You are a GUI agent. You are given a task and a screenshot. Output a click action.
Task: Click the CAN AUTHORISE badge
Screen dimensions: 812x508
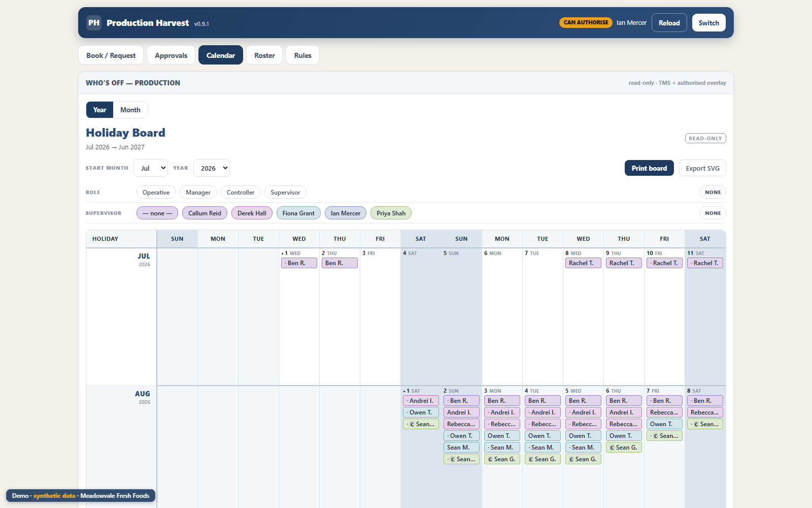click(x=586, y=22)
